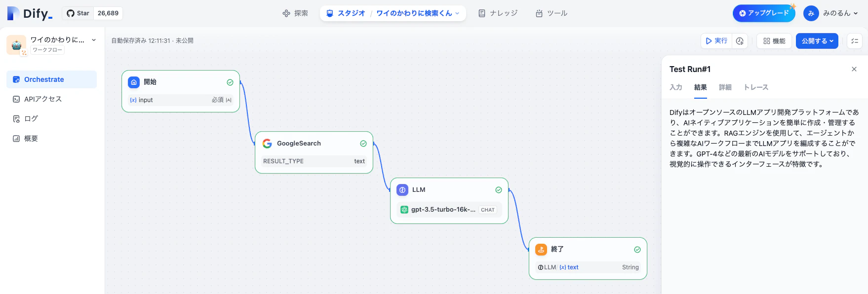Open APIアクセス in the sidebar
This screenshot has height=294, width=868.
(x=51, y=99)
